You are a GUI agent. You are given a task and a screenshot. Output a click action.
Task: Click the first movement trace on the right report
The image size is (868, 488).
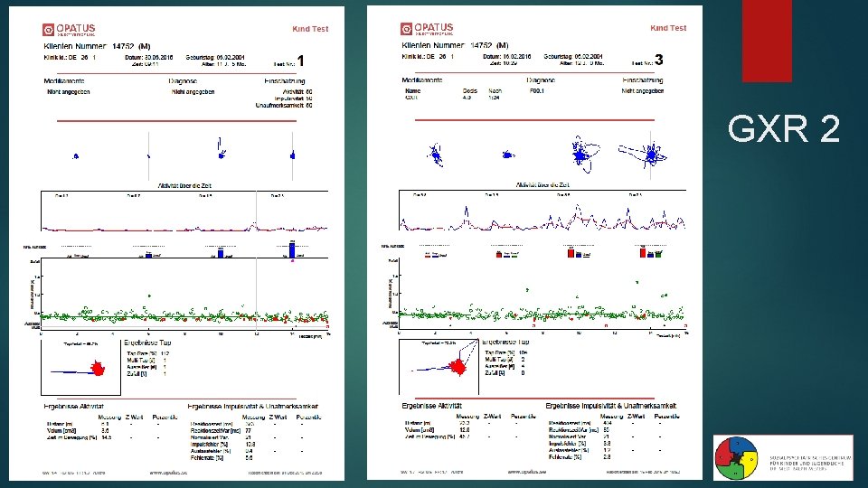tap(435, 155)
